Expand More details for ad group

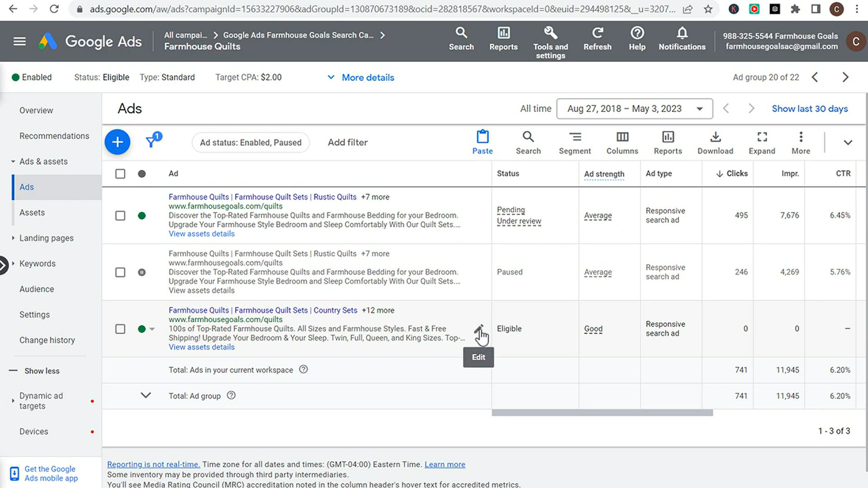pos(361,77)
